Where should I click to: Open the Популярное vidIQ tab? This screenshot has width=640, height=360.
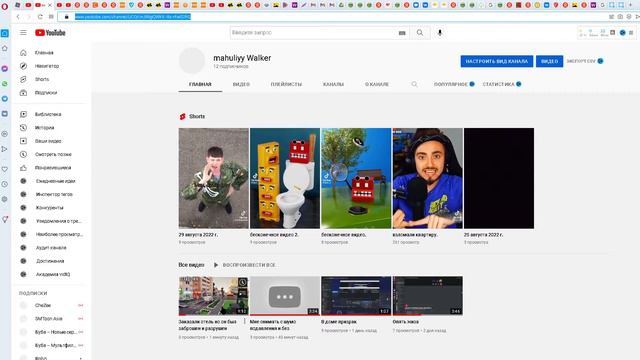coord(454,84)
